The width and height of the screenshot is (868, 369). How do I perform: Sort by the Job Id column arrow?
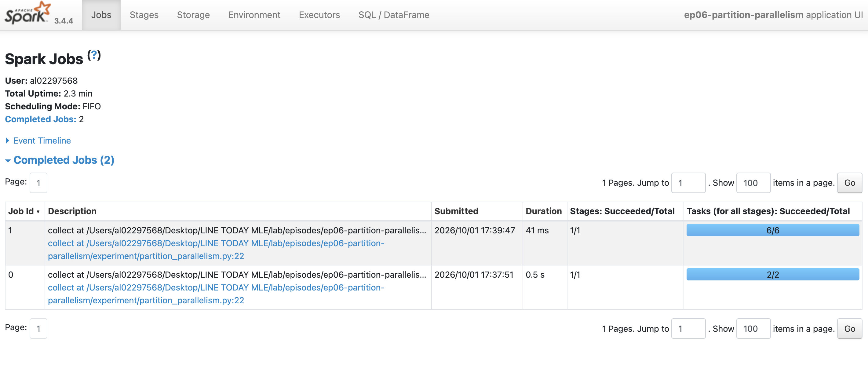38,212
